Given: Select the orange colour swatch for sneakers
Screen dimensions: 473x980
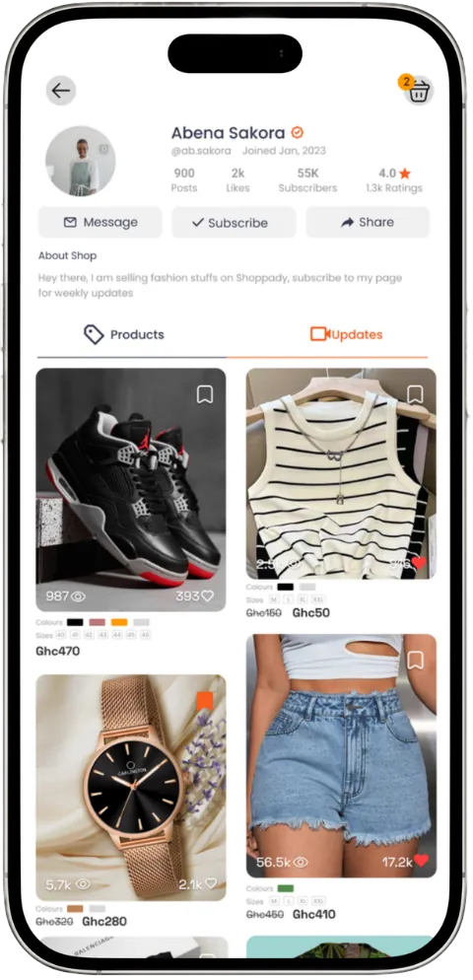Looking at the screenshot, I should click(x=119, y=622).
